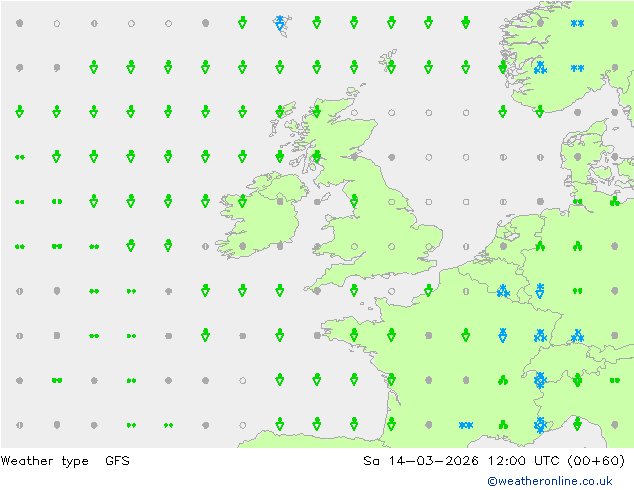
Task: Click the green shower symbol off the Devon coast
Action: (354, 290)
